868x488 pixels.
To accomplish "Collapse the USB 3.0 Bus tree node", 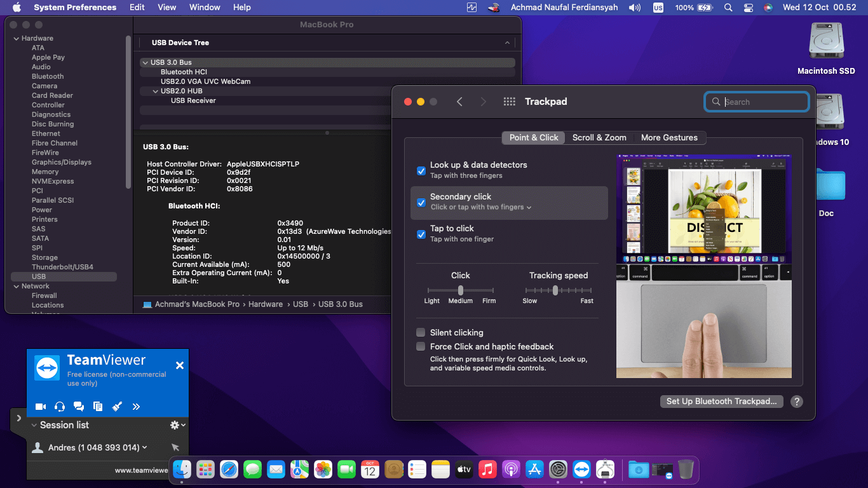I will coord(145,62).
